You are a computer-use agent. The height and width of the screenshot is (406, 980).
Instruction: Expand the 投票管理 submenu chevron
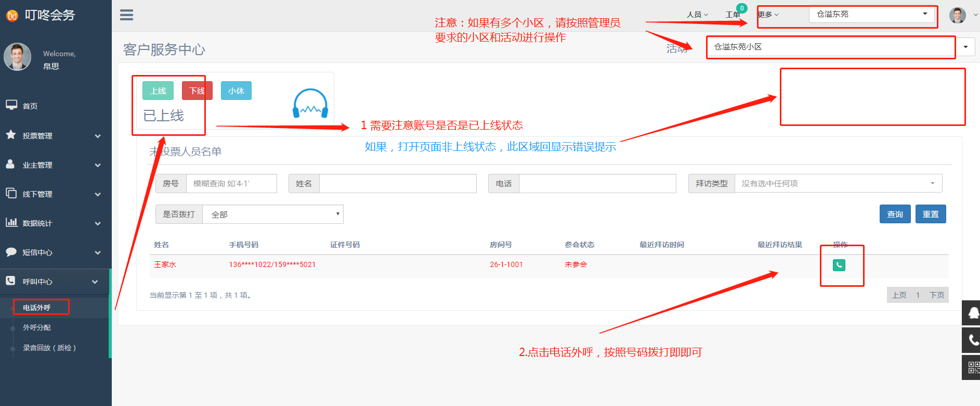pos(97,136)
